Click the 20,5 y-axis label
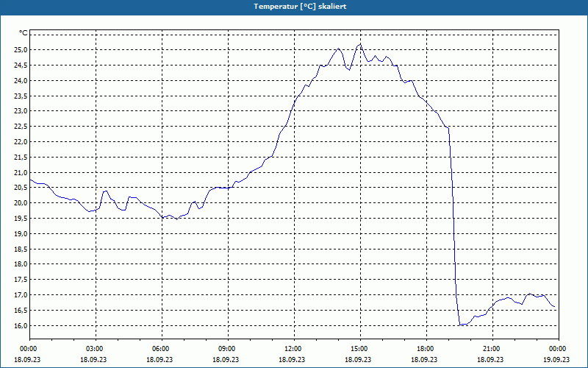 point(21,188)
